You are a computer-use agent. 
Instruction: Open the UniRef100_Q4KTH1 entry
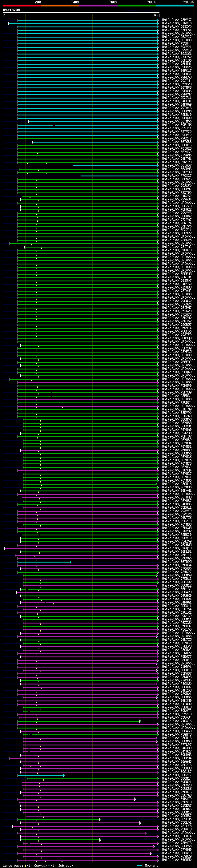pyautogui.click(x=176, y=159)
